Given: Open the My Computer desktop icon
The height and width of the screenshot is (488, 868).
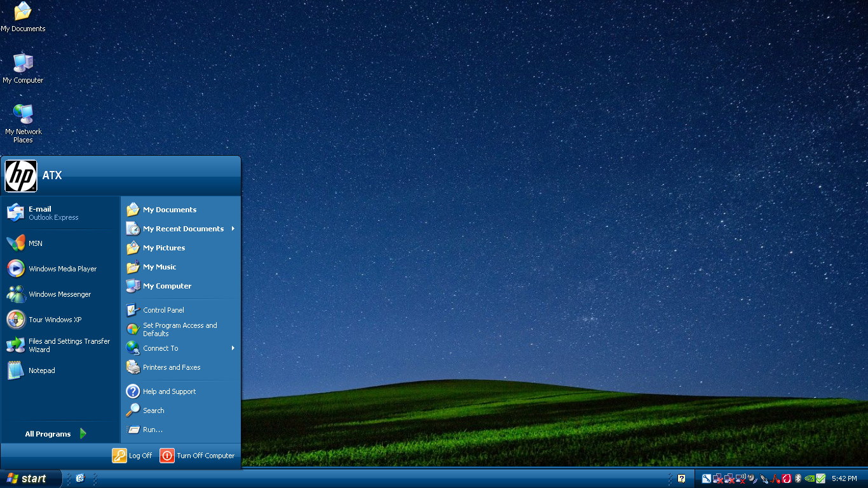Looking at the screenshot, I should [23, 68].
